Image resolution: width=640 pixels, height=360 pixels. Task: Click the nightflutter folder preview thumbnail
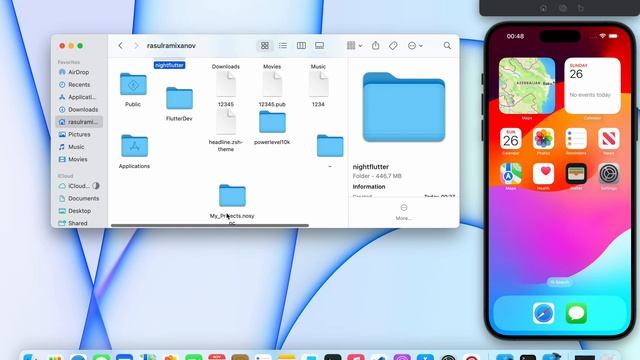tap(404, 107)
